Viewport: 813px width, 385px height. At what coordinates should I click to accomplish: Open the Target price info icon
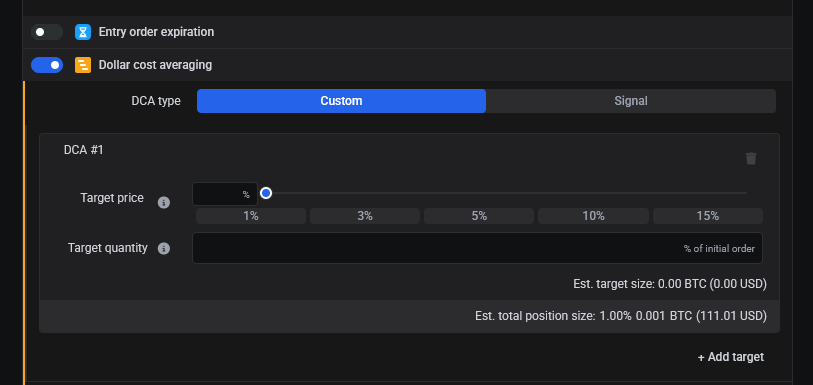pyautogui.click(x=164, y=203)
